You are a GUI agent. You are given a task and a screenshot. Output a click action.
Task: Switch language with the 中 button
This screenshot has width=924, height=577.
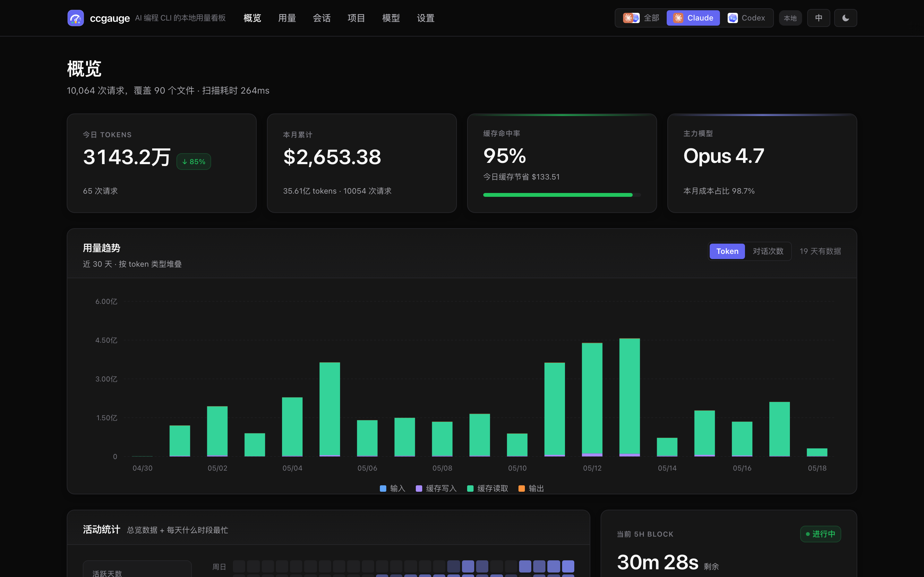pyautogui.click(x=819, y=18)
